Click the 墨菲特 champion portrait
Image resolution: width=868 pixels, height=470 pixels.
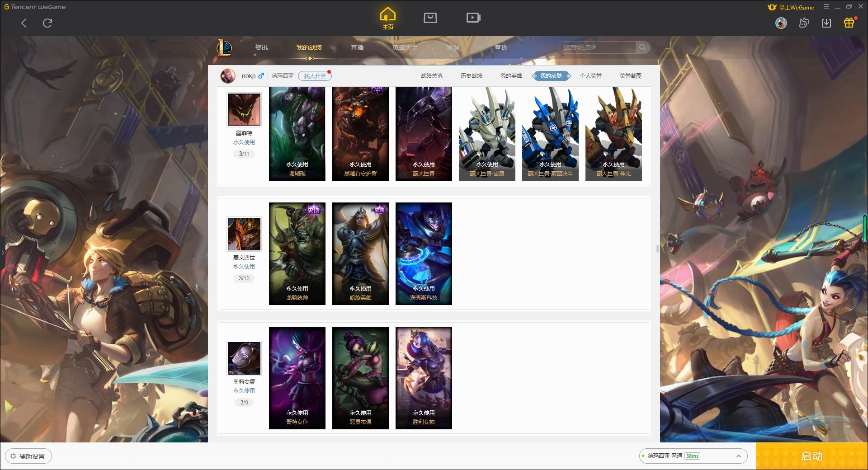click(244, 110)
